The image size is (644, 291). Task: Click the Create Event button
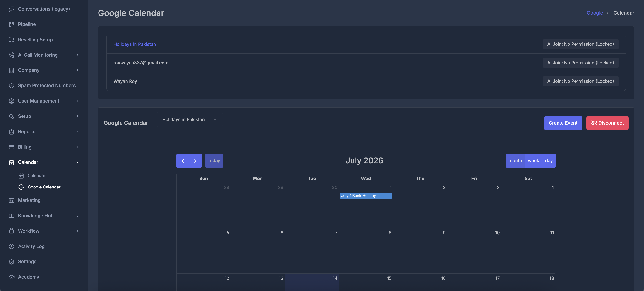click(x=563, y=123)
